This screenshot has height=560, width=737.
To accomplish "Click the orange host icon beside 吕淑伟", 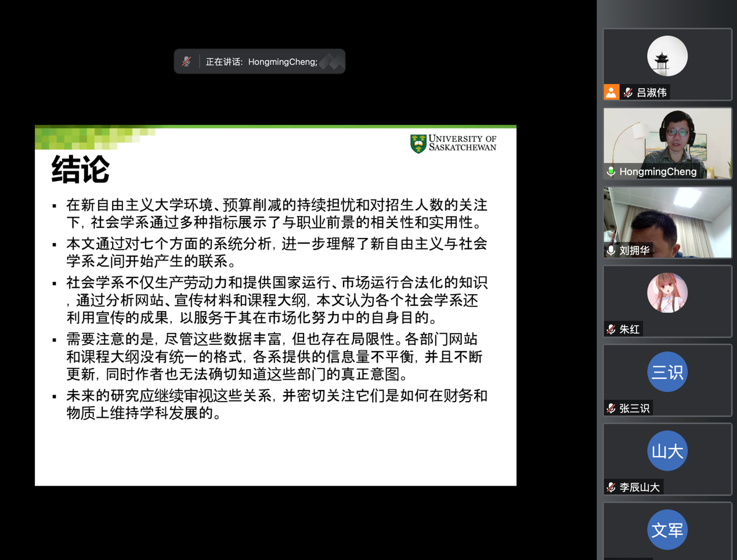I will coord(611,92).
